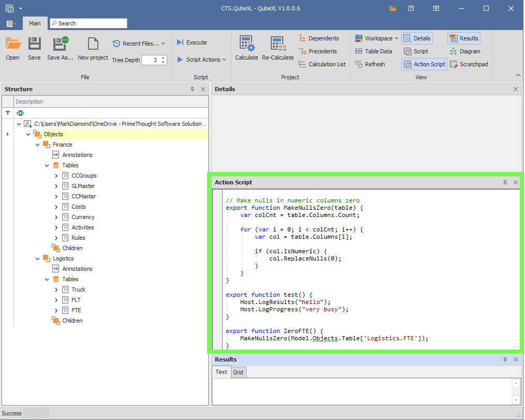
Task: Toggle the Action Script view button
Action: (424, 64)
